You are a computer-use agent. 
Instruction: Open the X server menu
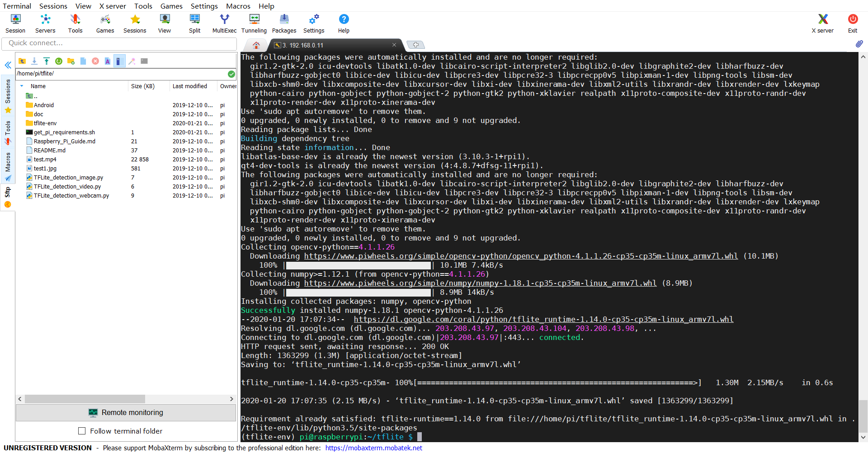pyautogui.click(x=113, y=6)
